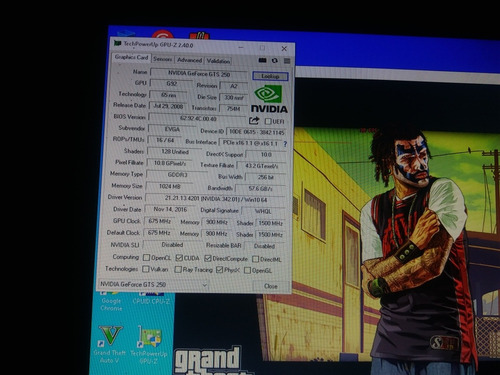Click the Subvendor value EVGA
The height and width of the screenshot is (375, 500).
click(x=172, y=129)
